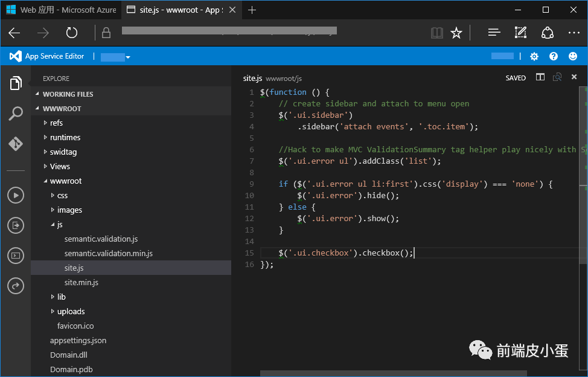Close the site.js browser tab
Viewport: 588px width, 377px height.
click(232, 10)
